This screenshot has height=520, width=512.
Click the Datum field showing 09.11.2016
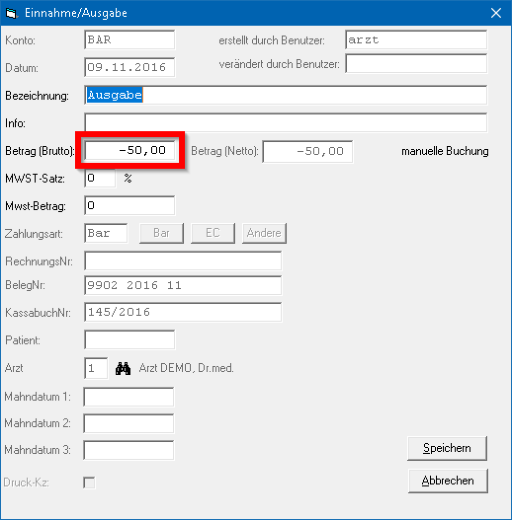click(130, 67)
